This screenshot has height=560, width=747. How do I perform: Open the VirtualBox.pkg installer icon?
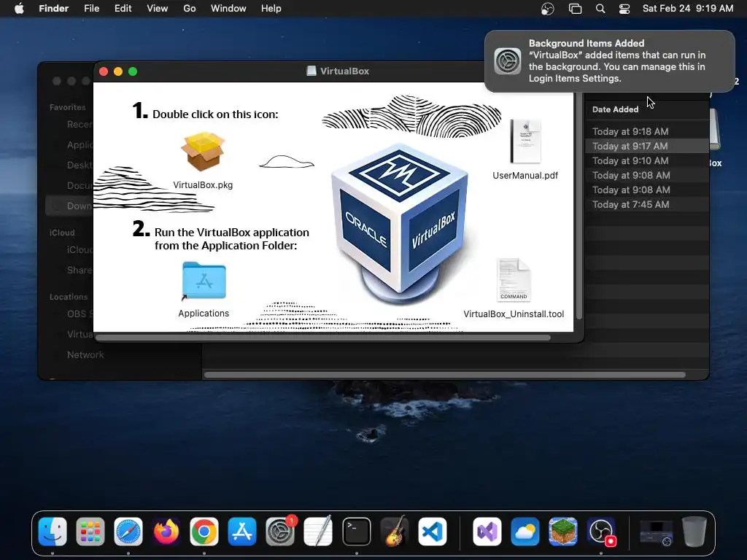(203, 152)
